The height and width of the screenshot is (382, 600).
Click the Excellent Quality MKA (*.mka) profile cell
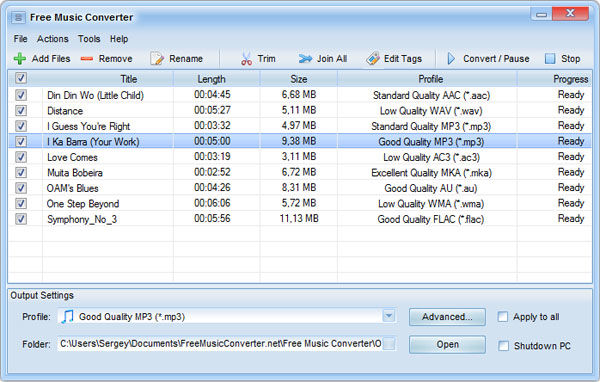click(431, 173)
